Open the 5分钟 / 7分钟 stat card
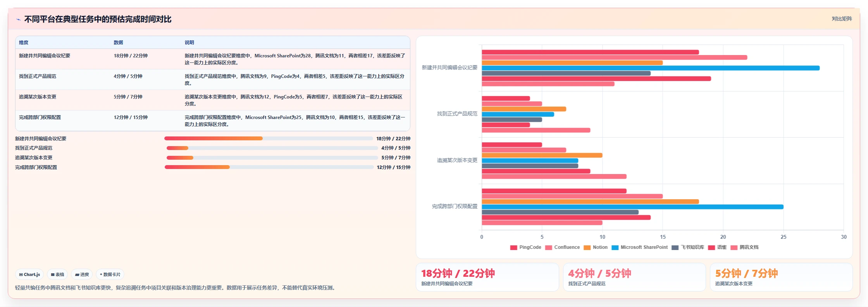 coord(781,277)
